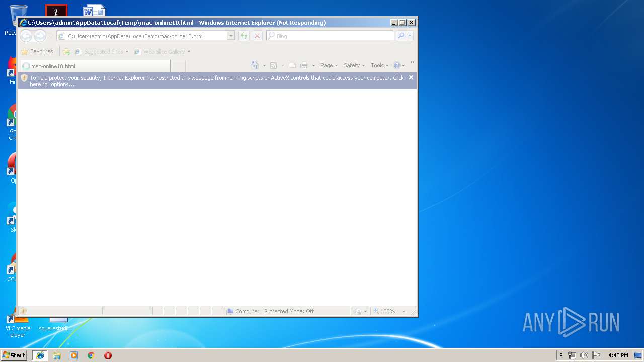Expand the command bar overflow chevron

pos(412,62)
